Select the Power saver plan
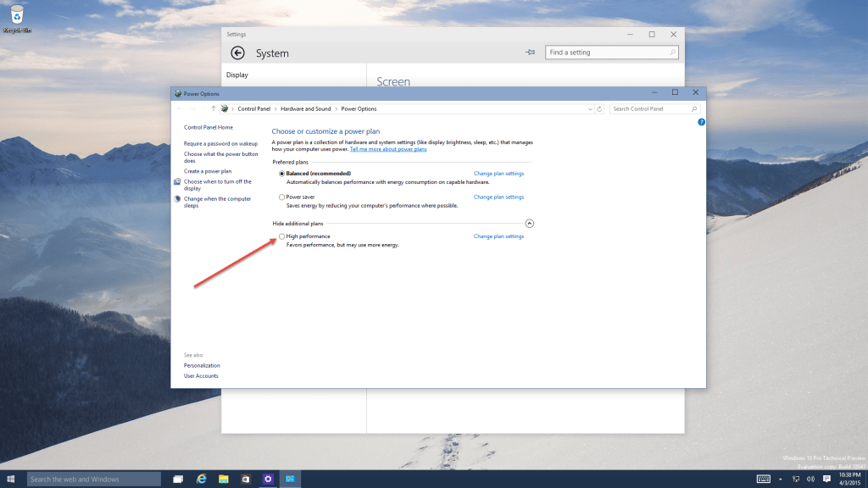 282,197
